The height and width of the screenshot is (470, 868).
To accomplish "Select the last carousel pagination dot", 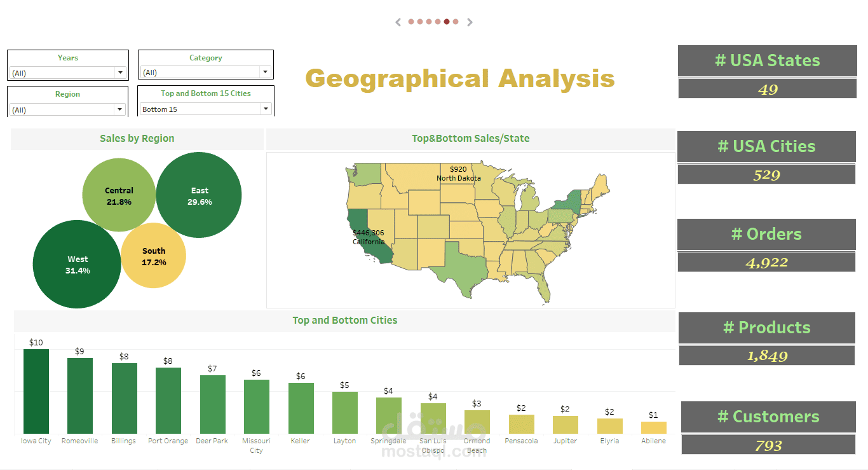I will (x=456, y=22).
